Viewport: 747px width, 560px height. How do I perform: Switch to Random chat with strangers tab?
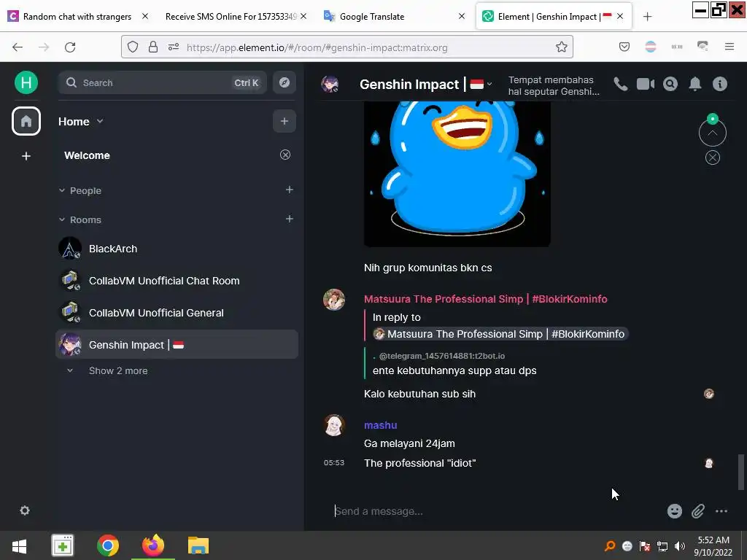(x=77, y=16)
